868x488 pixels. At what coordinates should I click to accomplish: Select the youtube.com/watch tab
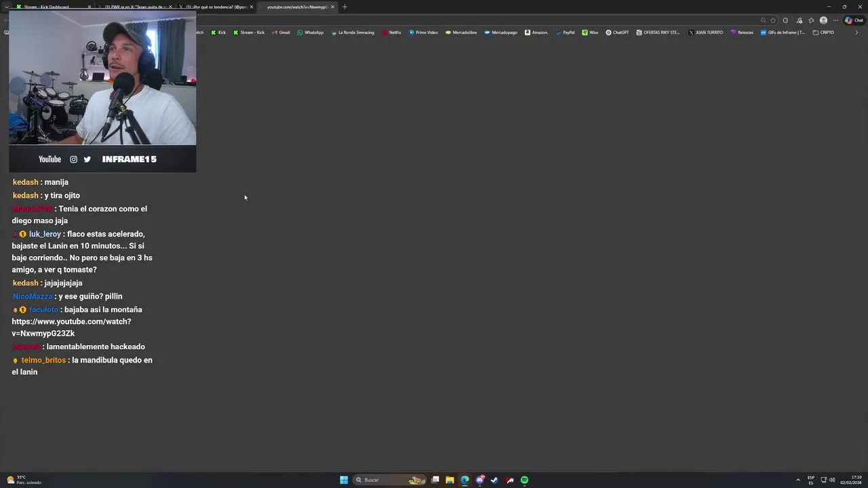click(296, 7)
